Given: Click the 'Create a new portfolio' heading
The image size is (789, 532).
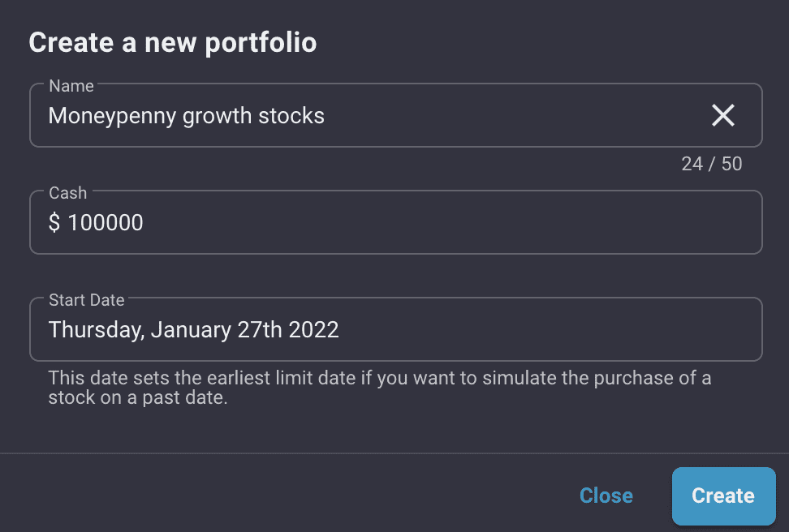Looking at the screenshot, I should (173, 42).
